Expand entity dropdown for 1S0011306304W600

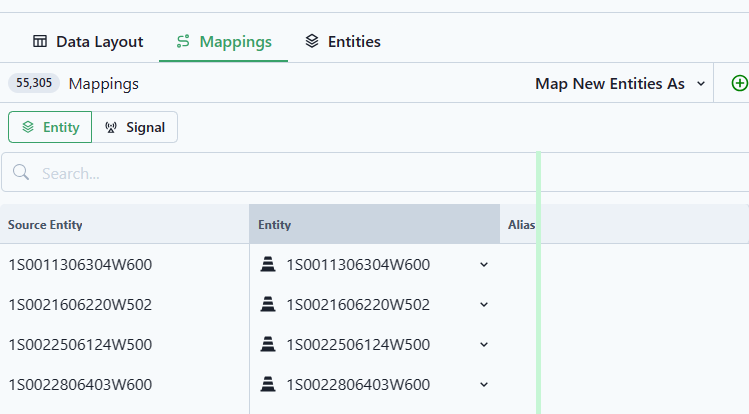point(484,265)
